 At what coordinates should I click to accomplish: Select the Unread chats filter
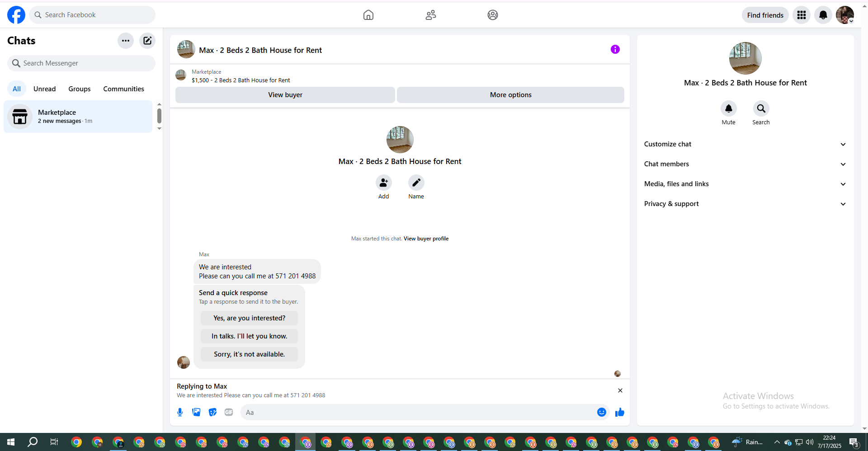45,89
